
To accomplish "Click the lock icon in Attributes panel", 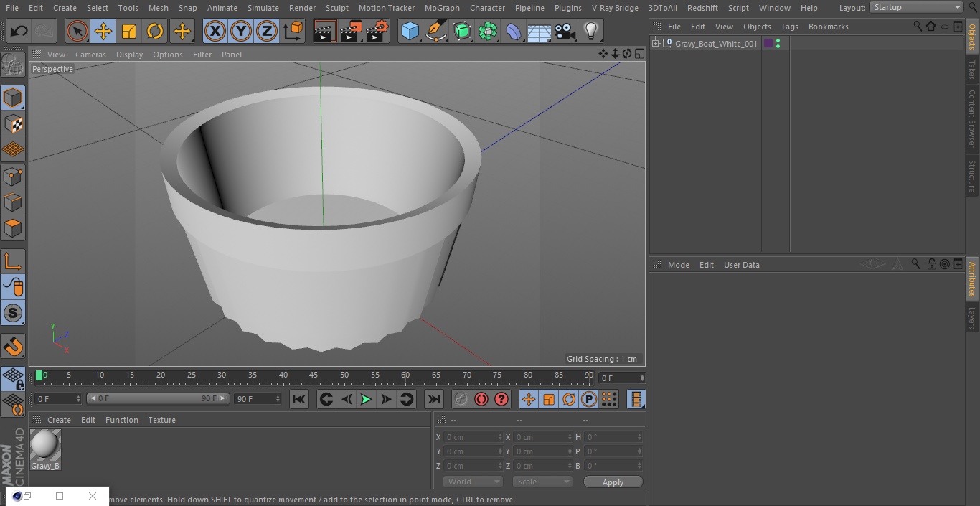I will (x=931, y=264).
